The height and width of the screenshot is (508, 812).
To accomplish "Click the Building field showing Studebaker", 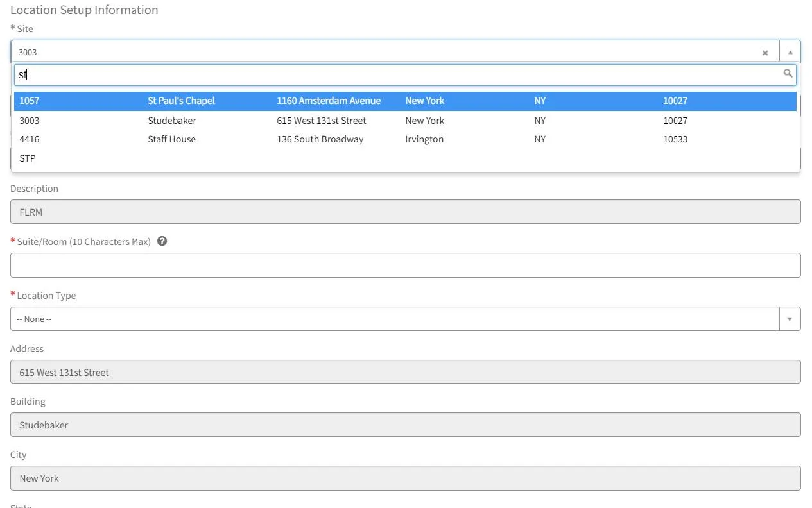I will coord(406,425).
